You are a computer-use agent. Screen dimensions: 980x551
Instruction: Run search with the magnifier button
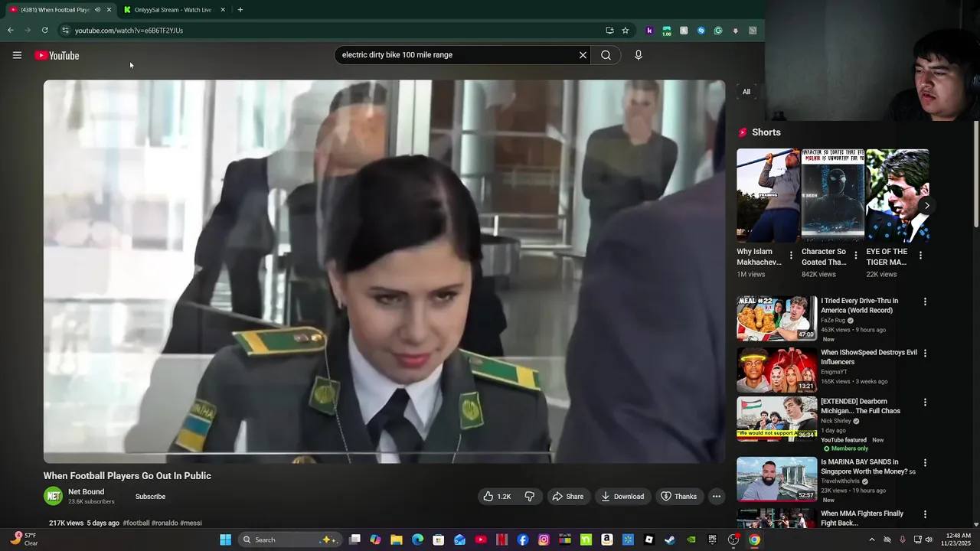(x=606, y=55)
